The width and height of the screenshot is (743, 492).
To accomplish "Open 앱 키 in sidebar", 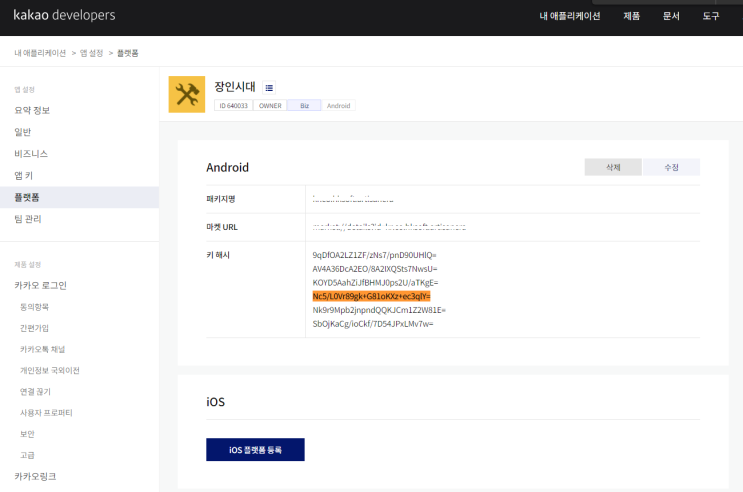I will (x=23, y=175).
